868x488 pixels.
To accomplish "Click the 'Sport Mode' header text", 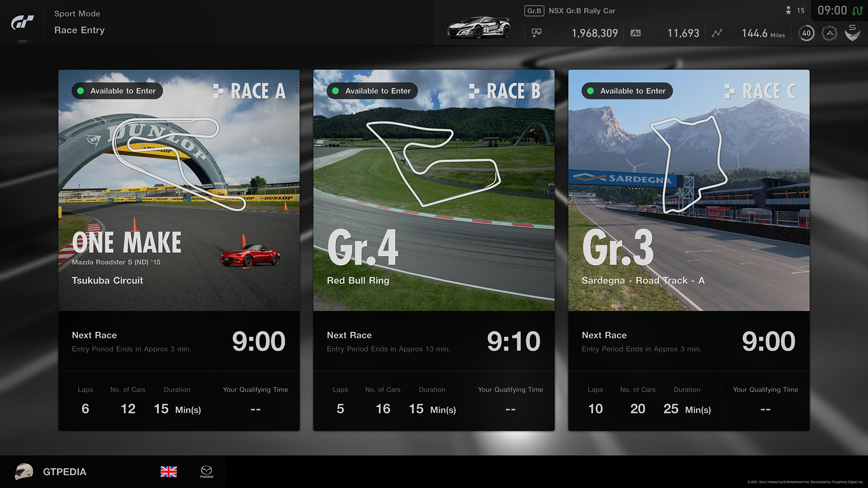I will [77, 14].
